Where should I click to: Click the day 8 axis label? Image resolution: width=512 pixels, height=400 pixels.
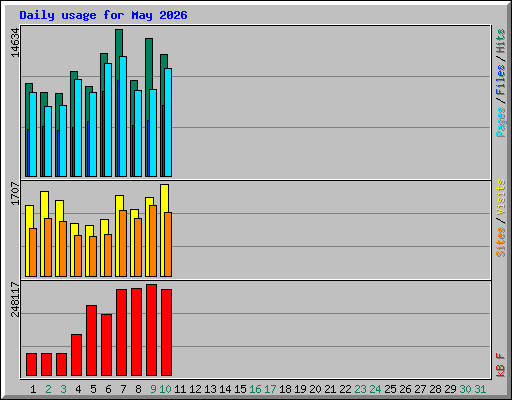click(138, 389)
